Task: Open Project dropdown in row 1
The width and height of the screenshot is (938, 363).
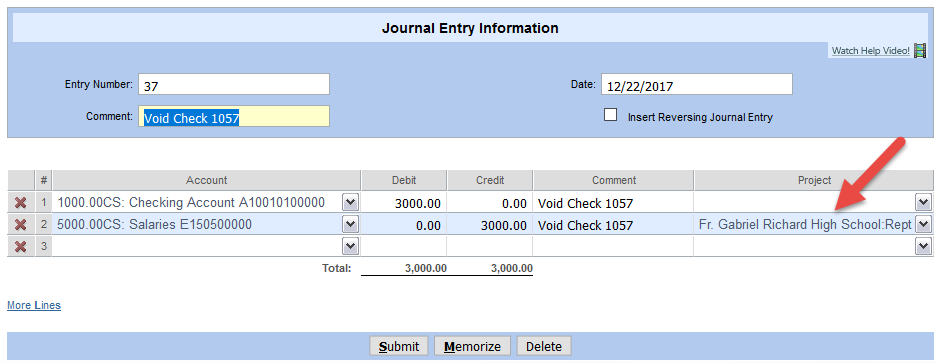Action: [x=923, y=203]
